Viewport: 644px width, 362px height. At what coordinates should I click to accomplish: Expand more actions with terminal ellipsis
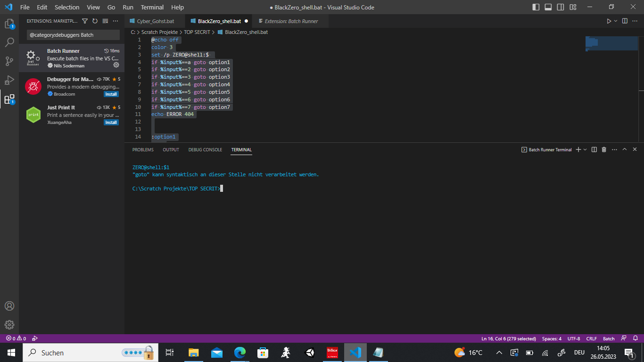point(614,149)
